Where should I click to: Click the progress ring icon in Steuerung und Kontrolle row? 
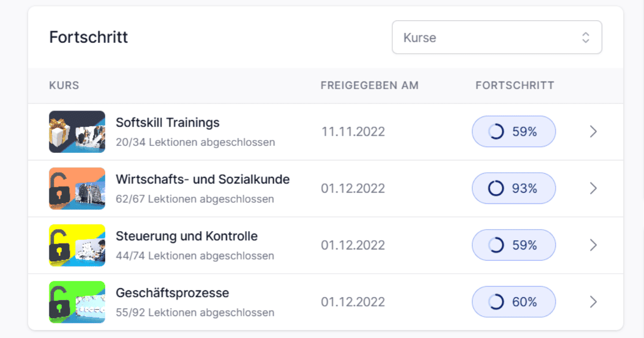pyautogui.click(x=496, y=245)
